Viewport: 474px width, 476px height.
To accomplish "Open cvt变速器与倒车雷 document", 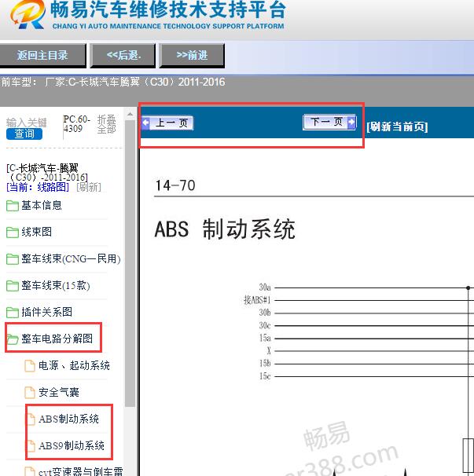I will (x=80, y=471).
